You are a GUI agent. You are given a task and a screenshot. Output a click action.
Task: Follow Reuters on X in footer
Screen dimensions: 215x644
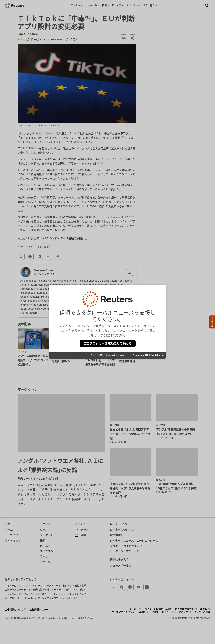[113, 587]
